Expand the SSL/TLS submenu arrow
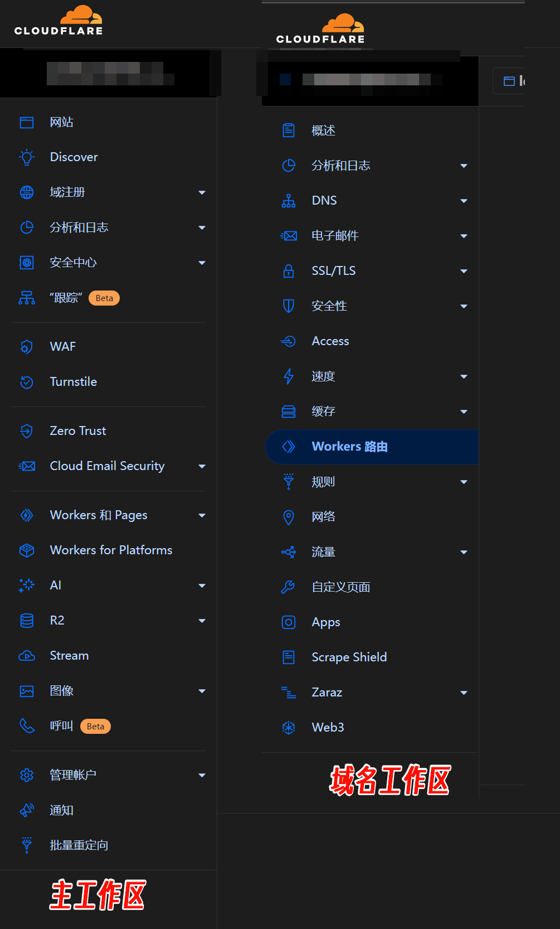560x929 pixels. (x=464, y=271)
